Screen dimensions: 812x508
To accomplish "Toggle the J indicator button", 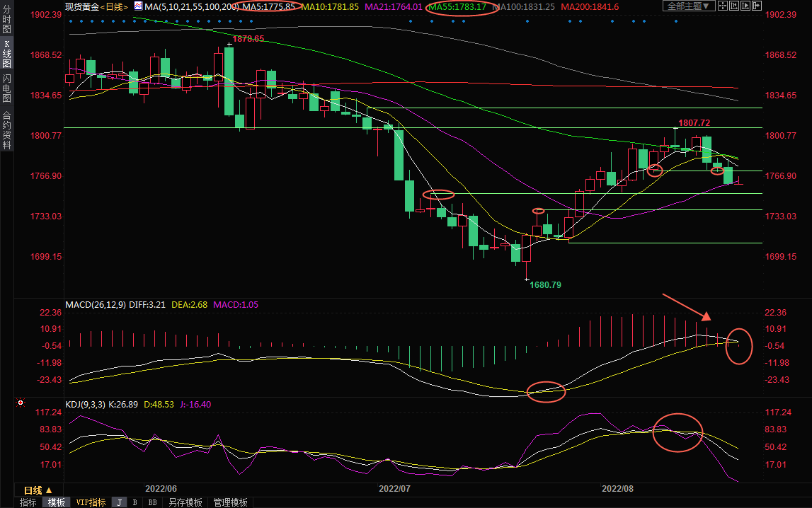I will [x=119, y=502].
